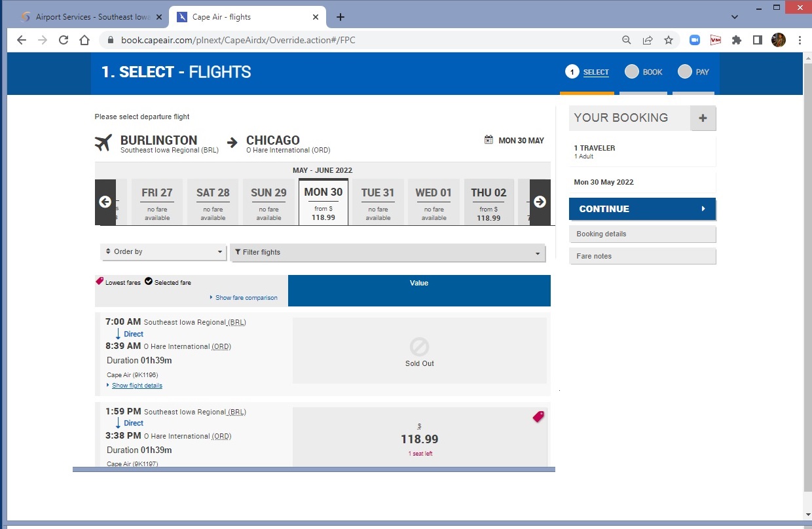Click the Share this page icon
Viewport: 812px width, 529px height.
point(648,40)
